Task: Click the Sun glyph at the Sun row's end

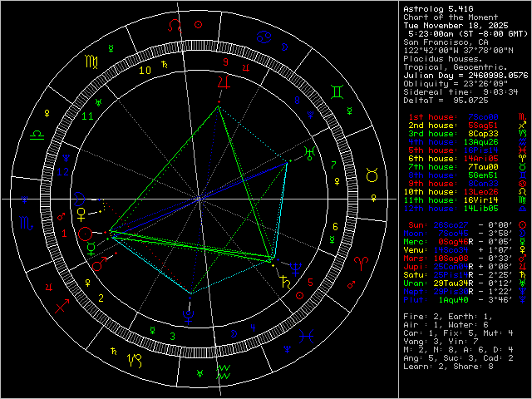Action: click(523, 224)
